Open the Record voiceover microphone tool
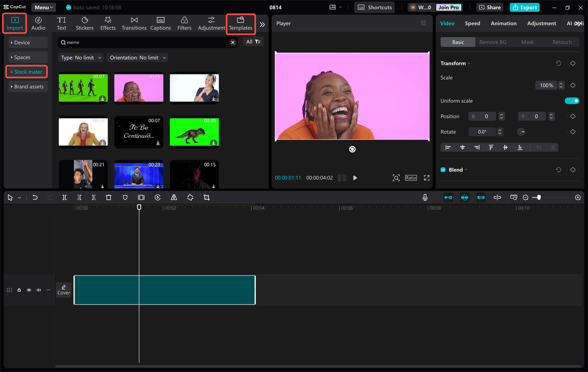The height and width of the screenshot is (372, 588). click(425, 197)
